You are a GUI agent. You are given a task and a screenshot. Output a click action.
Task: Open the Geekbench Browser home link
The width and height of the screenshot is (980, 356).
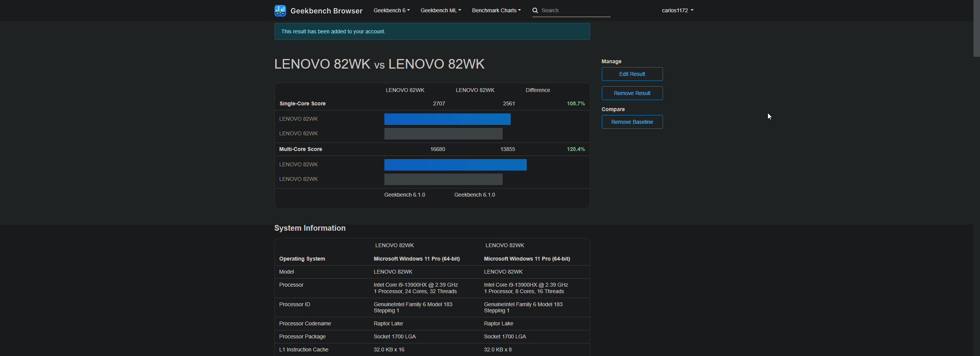[x=326, y=11]
